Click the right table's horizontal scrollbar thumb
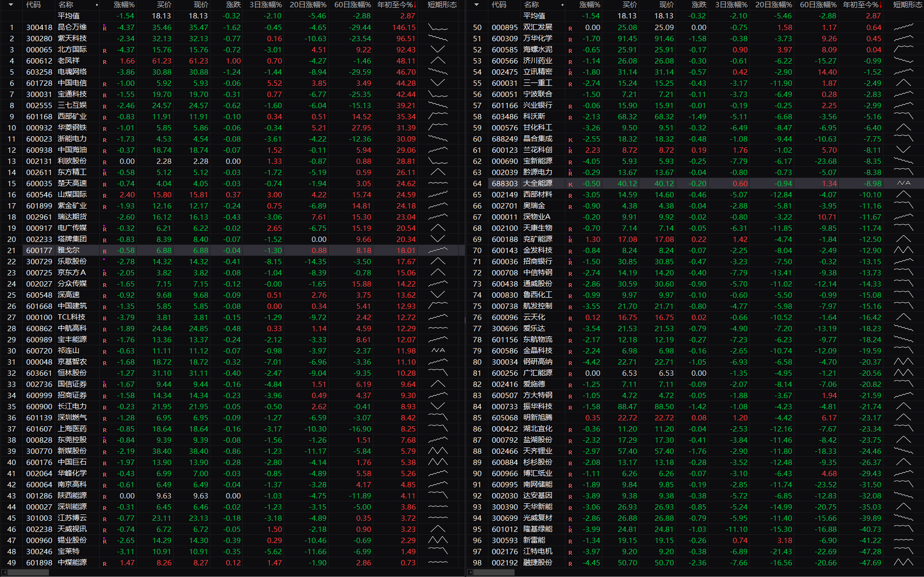This screenshot has width=924, height=577. (494, 573)
